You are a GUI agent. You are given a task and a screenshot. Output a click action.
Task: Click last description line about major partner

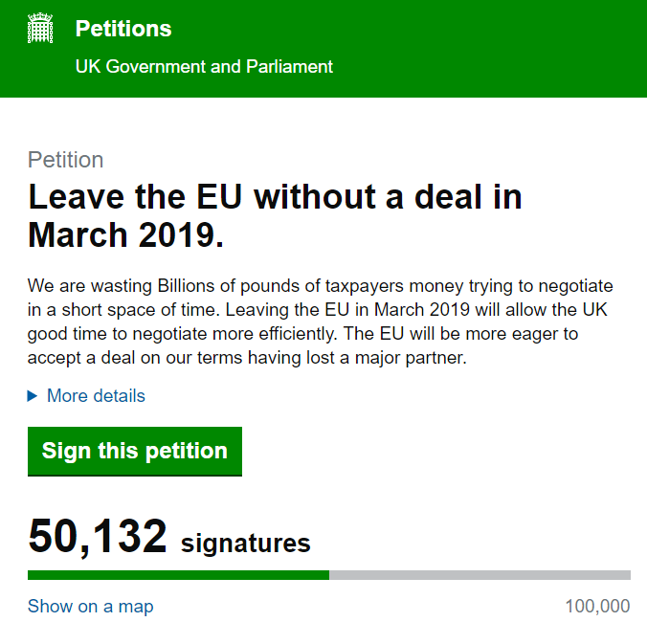point(247,358)
